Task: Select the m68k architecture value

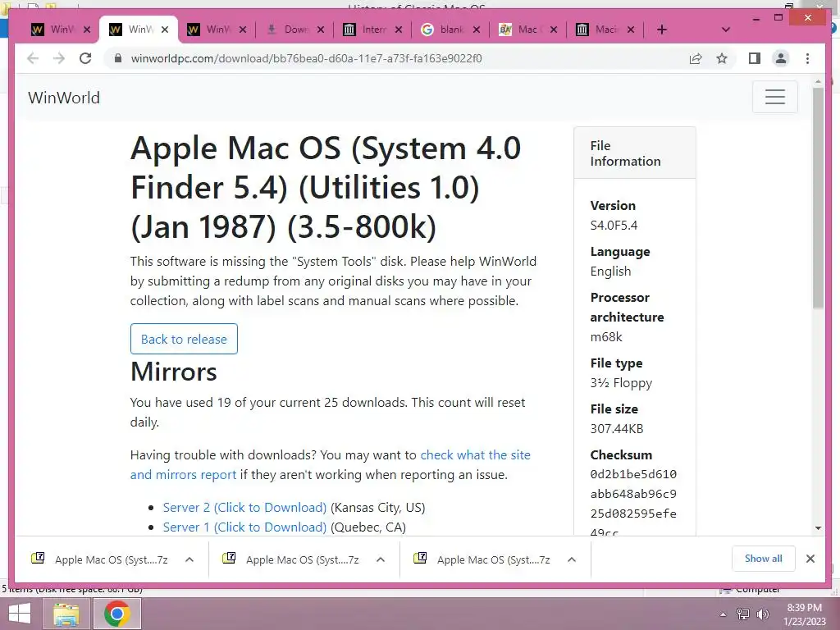Action: 606,337
